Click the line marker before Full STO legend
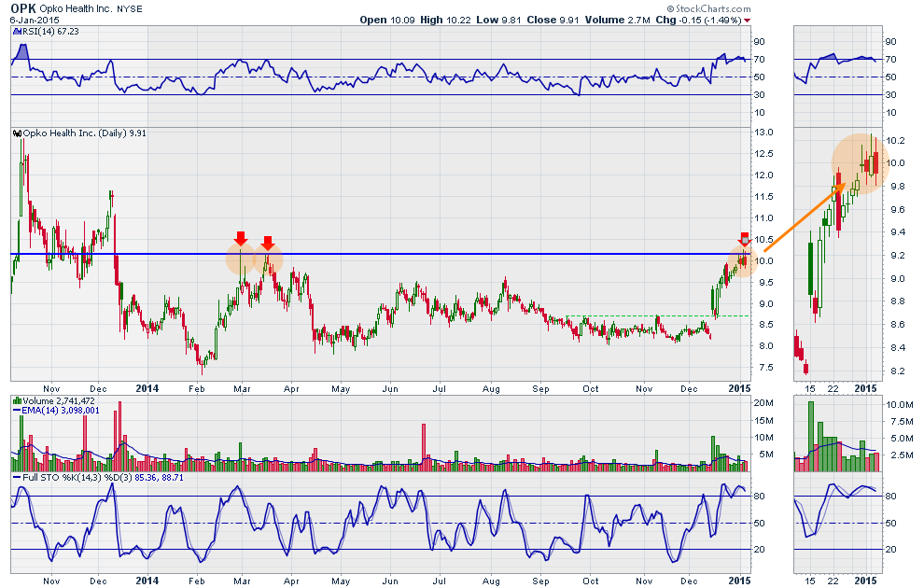This screenshot has height=588, width=924. point(17,478)
